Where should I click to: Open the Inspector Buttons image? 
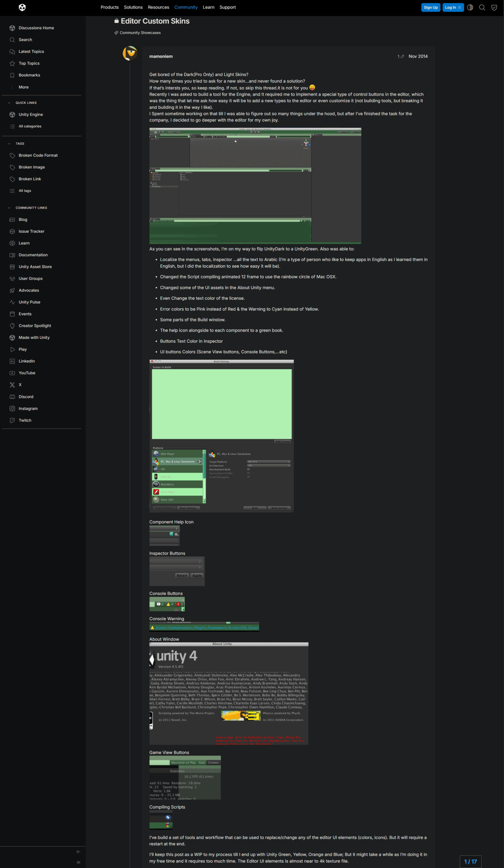pyautogui.click(x=177, y=571)
